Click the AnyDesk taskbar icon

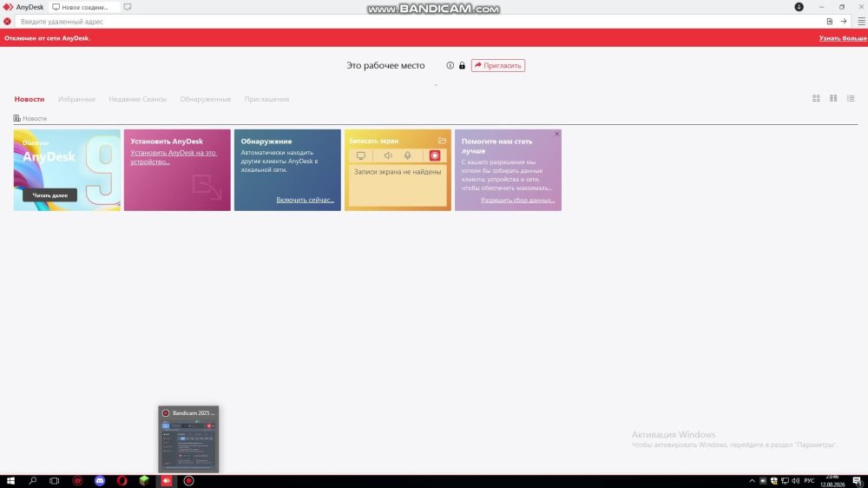pos(167,481)
